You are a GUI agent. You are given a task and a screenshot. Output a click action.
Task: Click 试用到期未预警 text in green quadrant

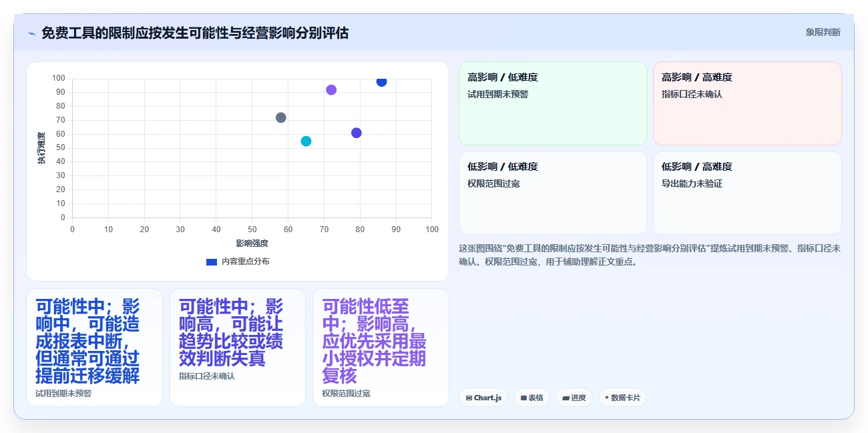(497, 94)
